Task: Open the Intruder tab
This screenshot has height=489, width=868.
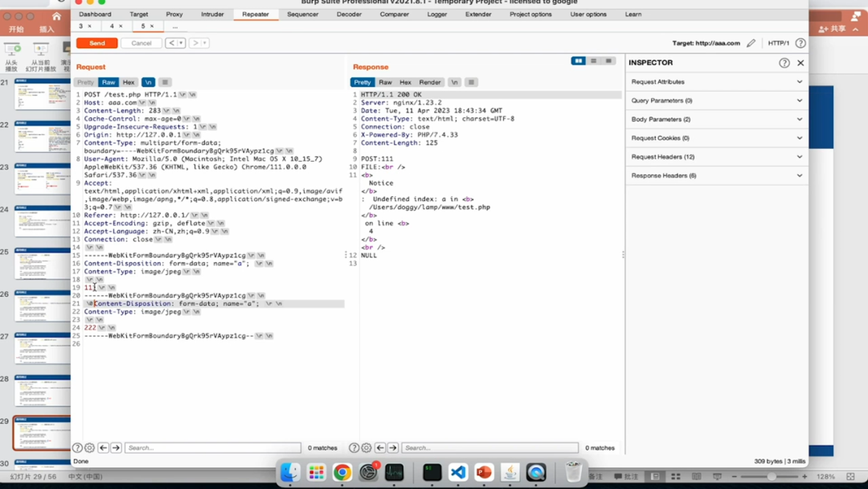Action: click(212, 14)
